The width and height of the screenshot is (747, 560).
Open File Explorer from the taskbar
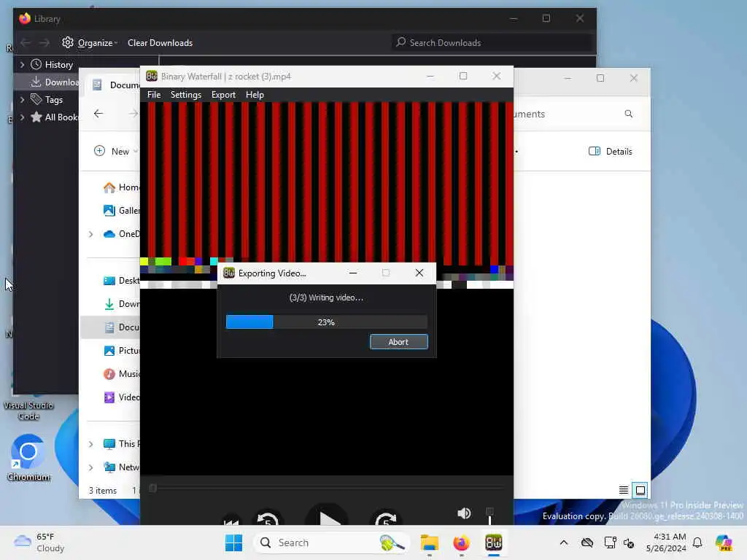429,542
